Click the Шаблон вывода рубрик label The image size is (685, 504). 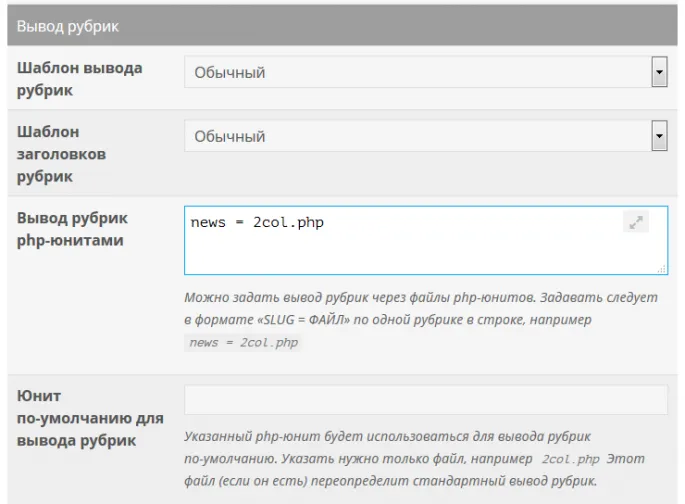click(79, 79)
